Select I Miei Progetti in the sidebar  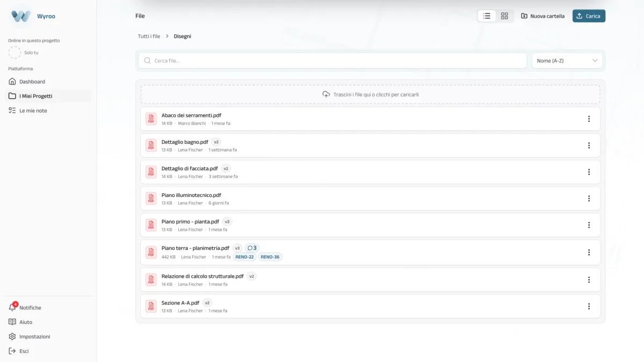click(x=48, y=96)
